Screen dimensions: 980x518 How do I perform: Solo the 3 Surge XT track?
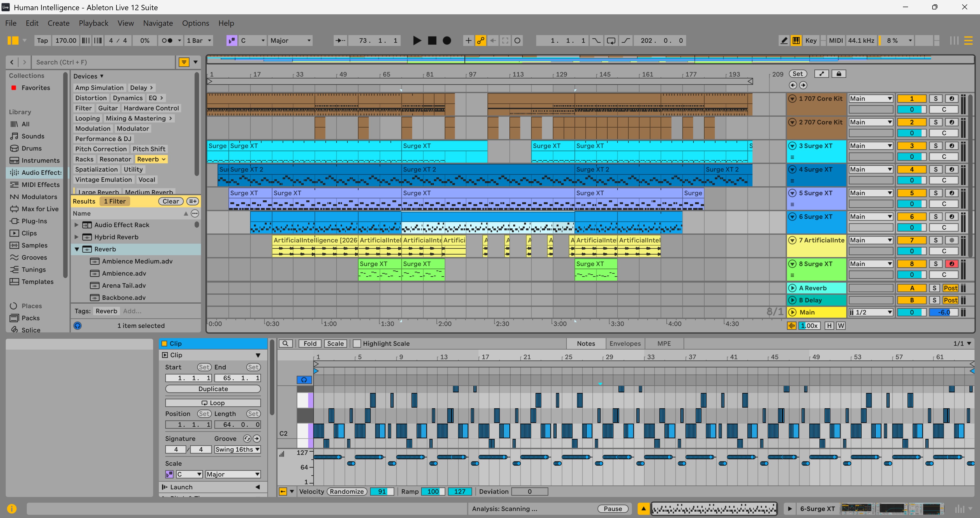(936, 146)
